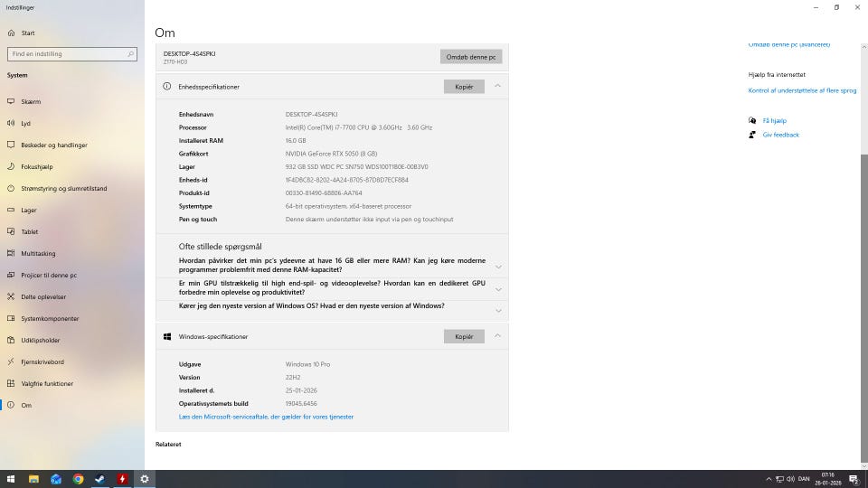Open Fokushjælp moon icon
The height and width of the screenshot is (488, 868).
coord(11,166)
